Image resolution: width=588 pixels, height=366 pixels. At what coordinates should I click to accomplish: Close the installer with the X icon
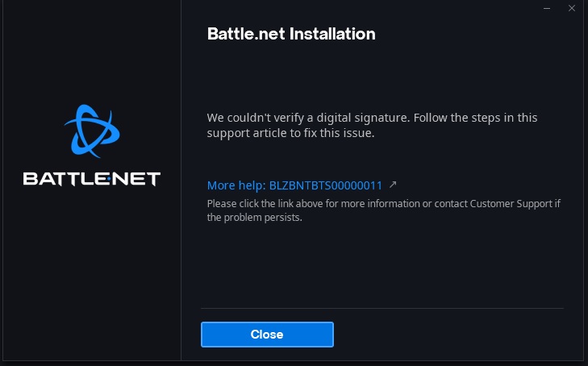pos(572,8)
